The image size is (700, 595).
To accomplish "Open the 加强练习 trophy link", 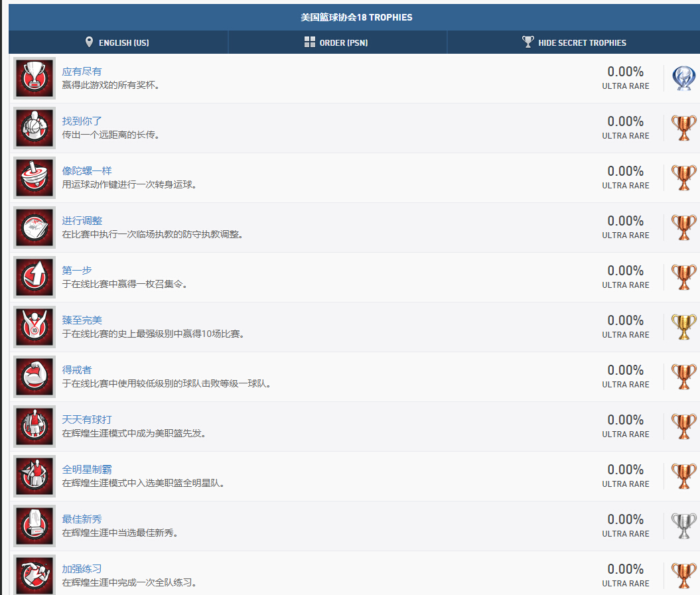I will pyautogui.click(x=82, y=569).
